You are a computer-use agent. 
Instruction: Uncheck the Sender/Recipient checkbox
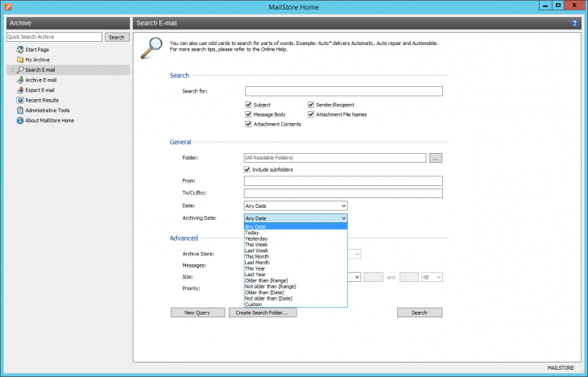[311, 105]
